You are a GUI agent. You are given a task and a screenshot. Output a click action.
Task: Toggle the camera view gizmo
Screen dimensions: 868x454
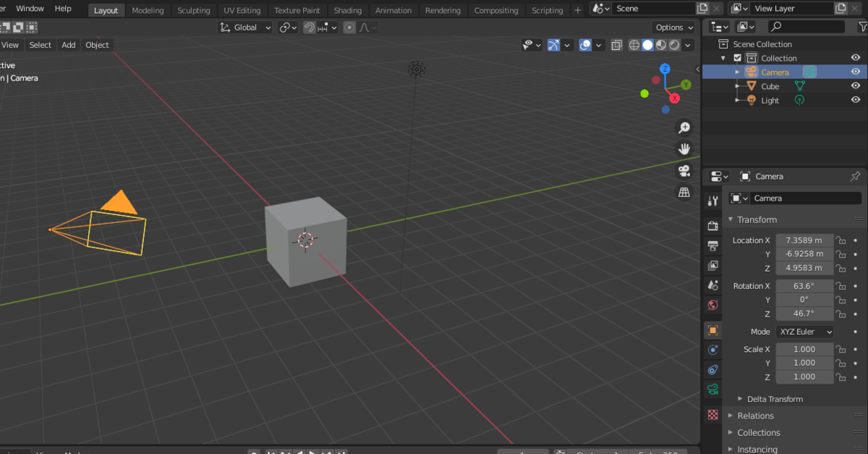coord(684,171)
